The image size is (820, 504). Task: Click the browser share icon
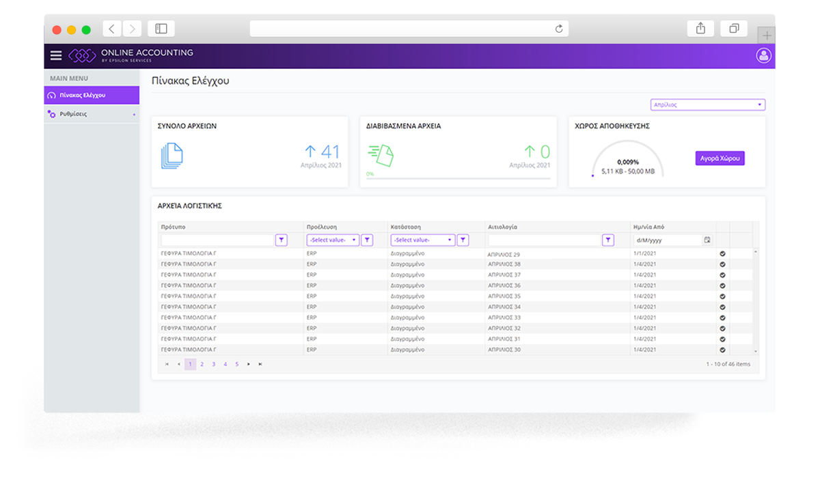(x=700, y=29)
